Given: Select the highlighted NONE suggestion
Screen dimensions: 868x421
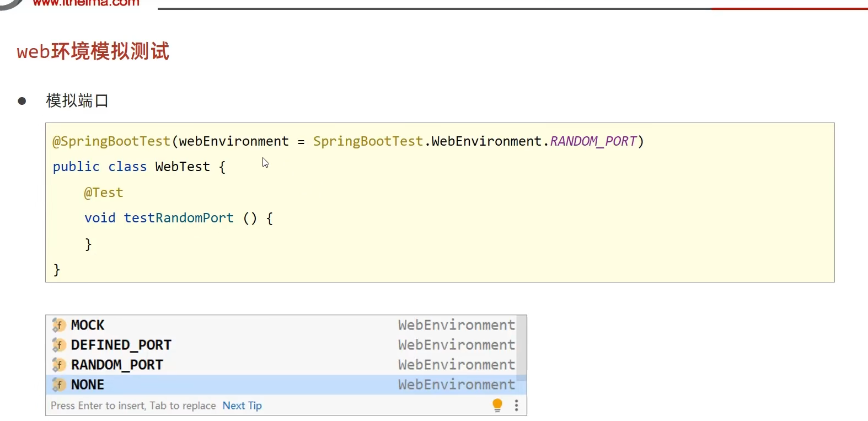Looking at the screenshot, I should [x=88, y=385].
